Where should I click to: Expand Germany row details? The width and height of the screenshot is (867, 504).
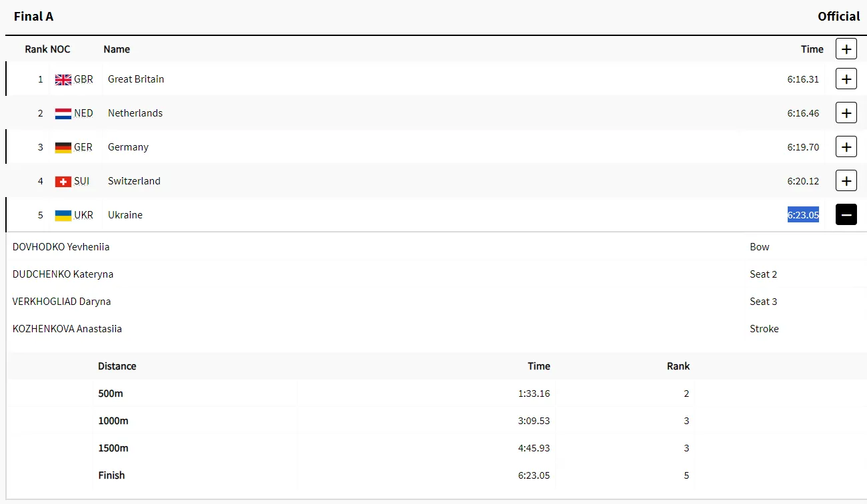(x=846, y=147)
